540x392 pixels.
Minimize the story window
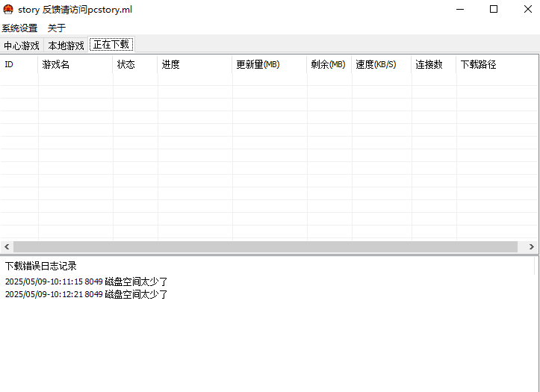click(x=460, y=9)
